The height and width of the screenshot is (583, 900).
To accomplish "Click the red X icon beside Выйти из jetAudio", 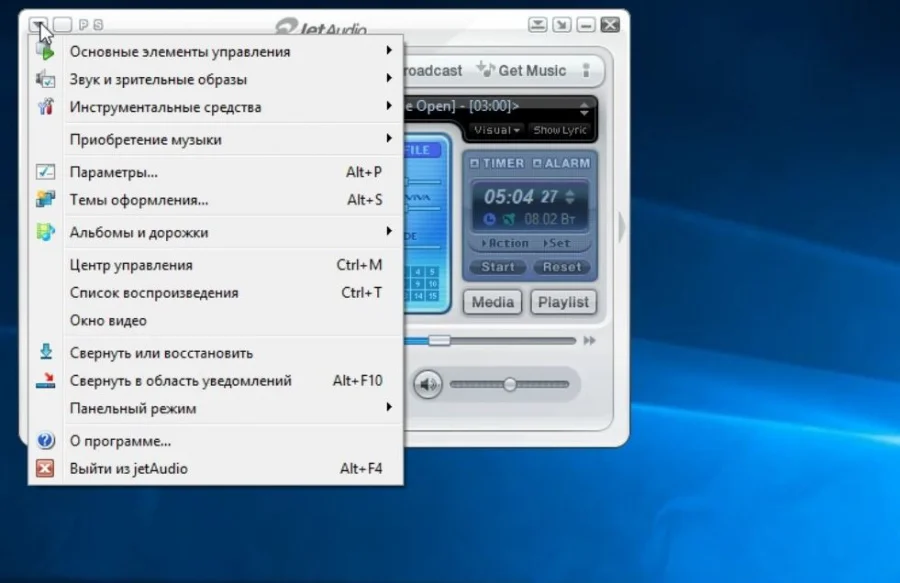I will (45, 468).
